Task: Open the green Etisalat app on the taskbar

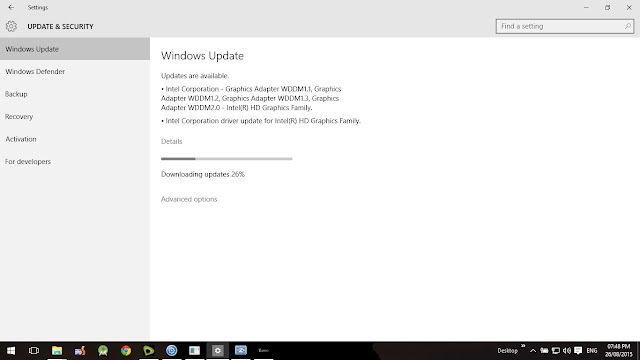Action: pyautogui.click(x=149, y=351)
